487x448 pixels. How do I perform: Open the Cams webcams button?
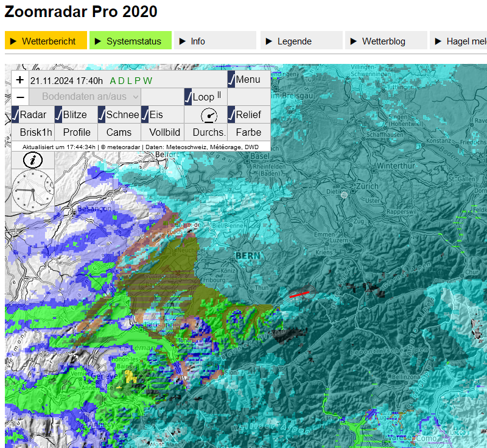coord(119,132)
